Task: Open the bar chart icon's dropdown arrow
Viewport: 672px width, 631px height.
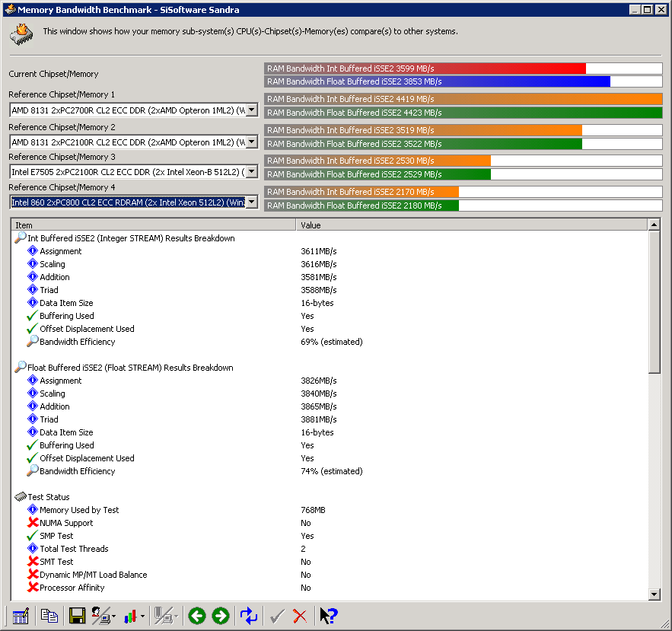Action: click(143, 617)
